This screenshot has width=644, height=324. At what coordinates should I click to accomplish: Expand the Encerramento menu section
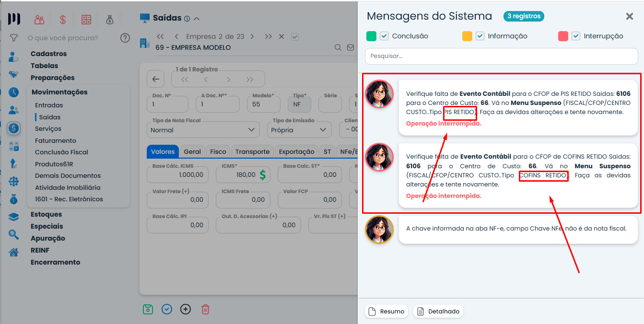coord(55,262)
